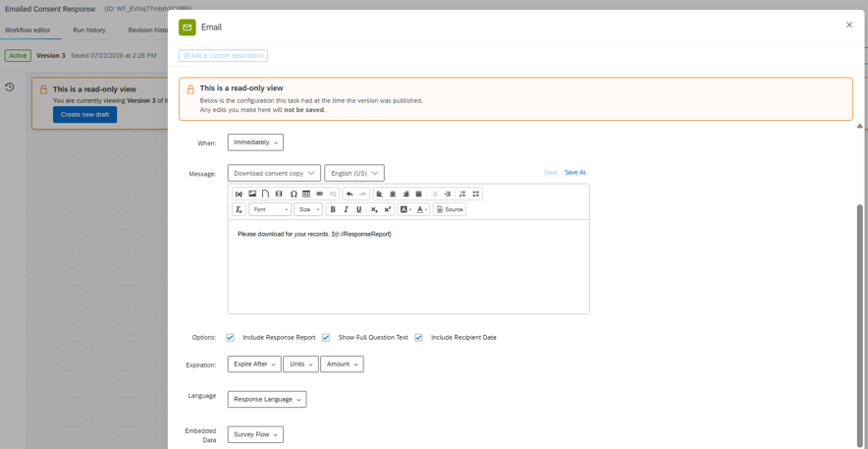This screenshot has width=868, height=449.
Task: Switch to the Run history tab
Action: coord(89,29)
